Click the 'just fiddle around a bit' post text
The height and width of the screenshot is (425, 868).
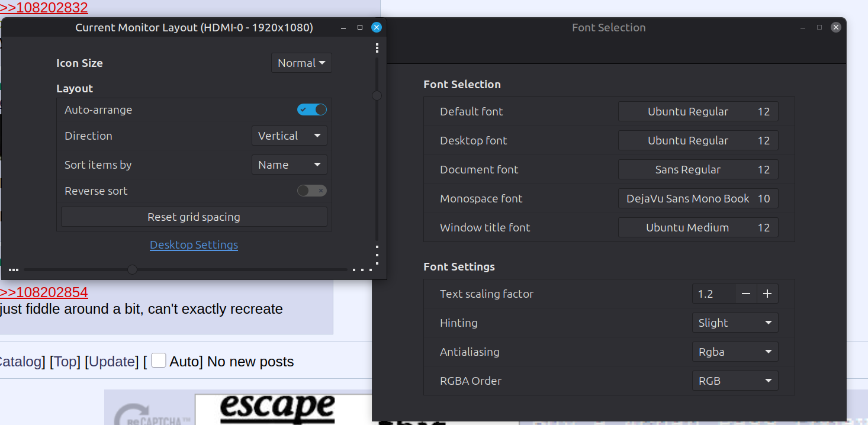(x=142, y=309)
